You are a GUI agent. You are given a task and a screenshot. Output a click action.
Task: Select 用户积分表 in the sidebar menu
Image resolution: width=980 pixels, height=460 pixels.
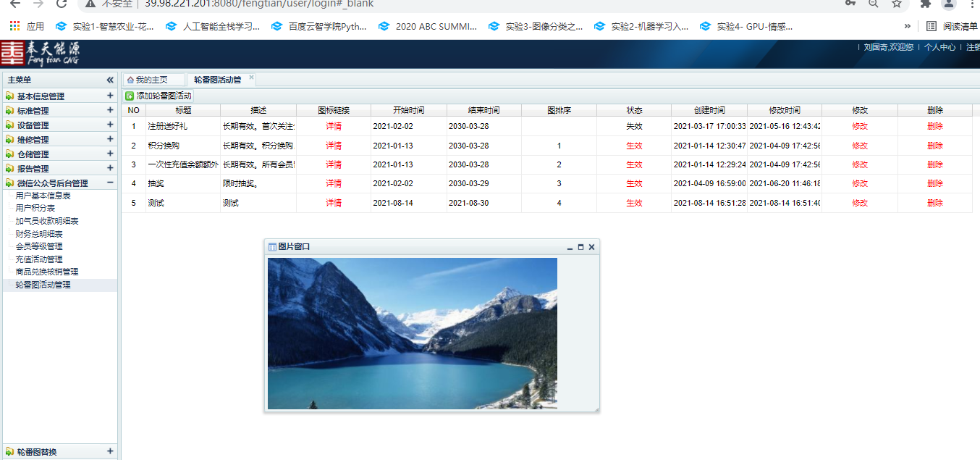point(35,208)
